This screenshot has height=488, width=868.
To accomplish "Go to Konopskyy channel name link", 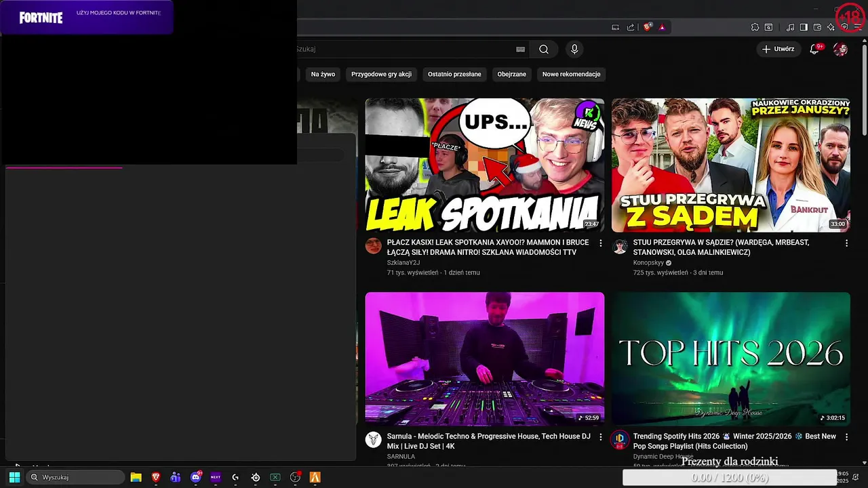I will 648,263.
